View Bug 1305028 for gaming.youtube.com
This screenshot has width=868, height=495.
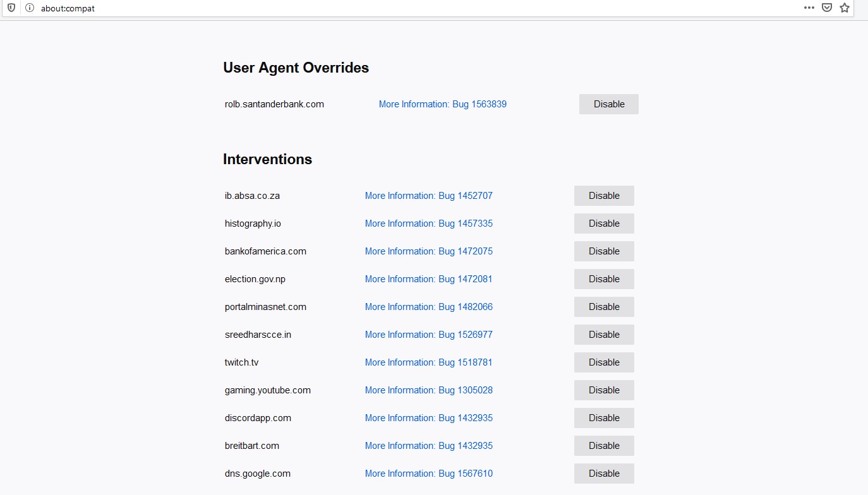pos(429,390)
